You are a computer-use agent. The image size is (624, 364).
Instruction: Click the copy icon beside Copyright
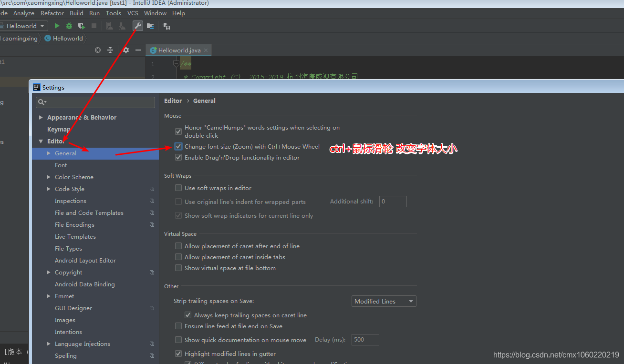coord(152,273)
